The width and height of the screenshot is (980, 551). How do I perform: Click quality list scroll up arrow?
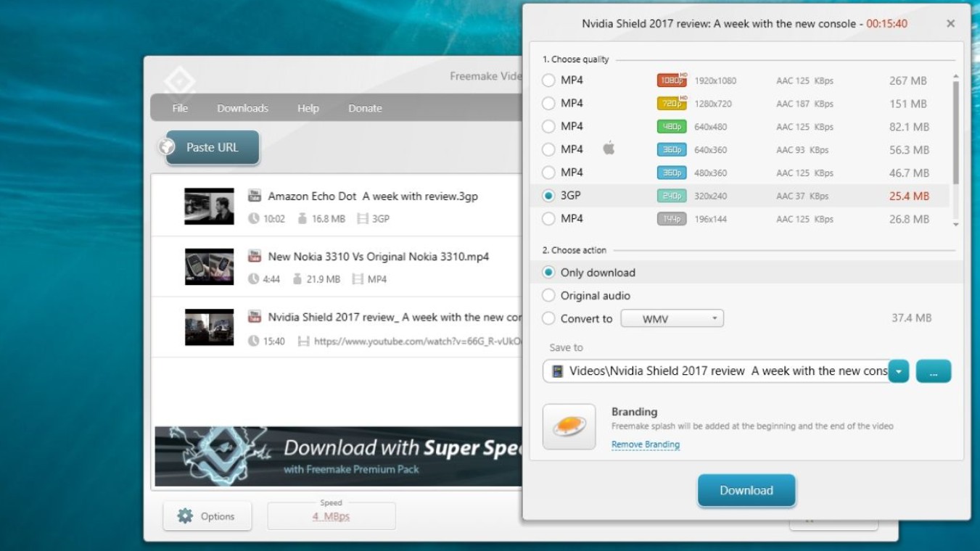click(x=955, y=76)
